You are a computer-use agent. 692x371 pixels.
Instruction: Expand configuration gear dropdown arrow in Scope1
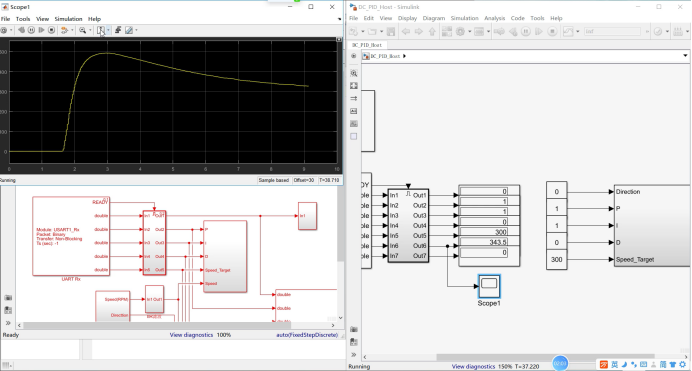(x=11, y=30)
